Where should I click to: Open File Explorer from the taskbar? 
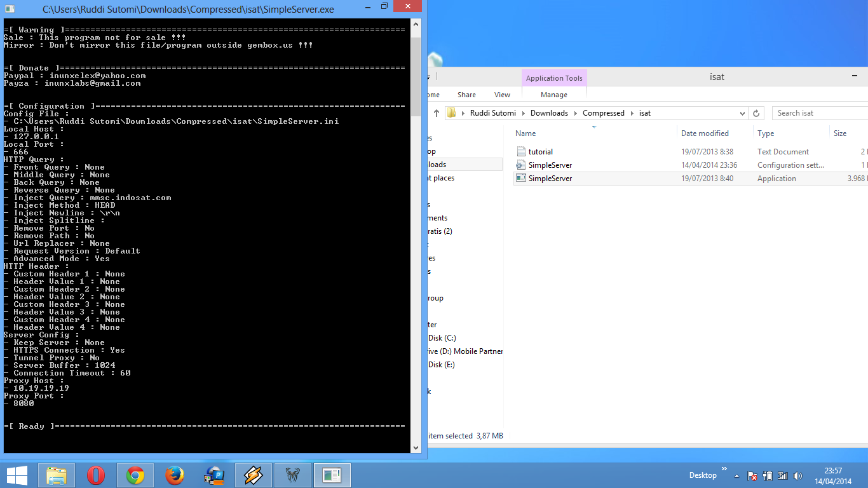point(57,475)
